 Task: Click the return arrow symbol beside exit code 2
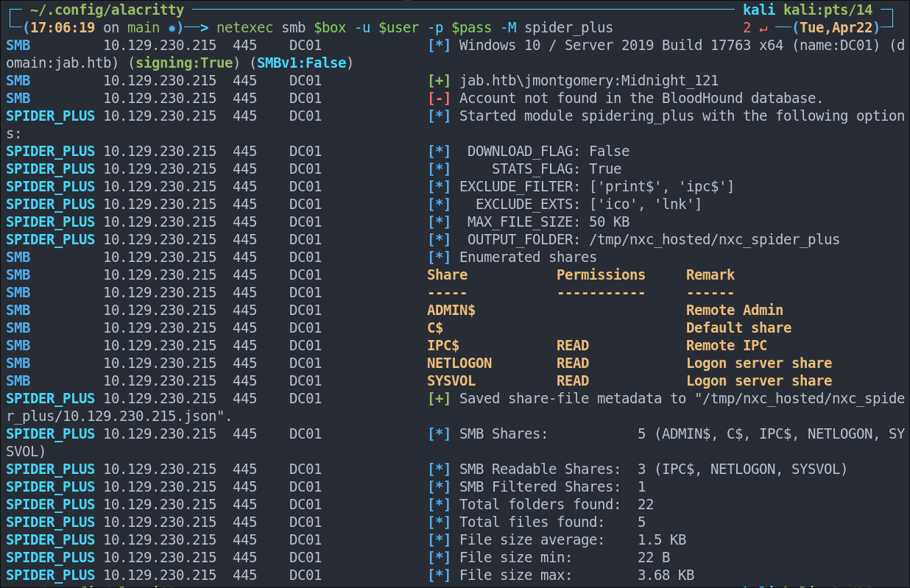click(x=762, y=28)
